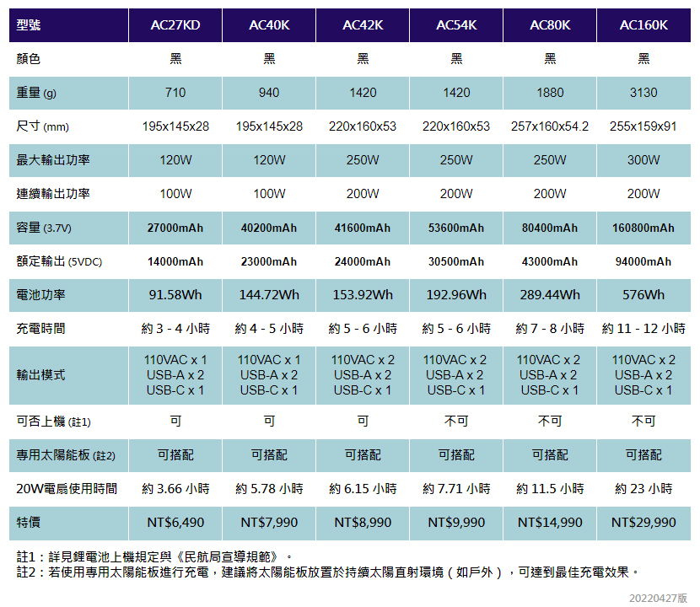Select the AC54K column header

[x=456, y=25]
